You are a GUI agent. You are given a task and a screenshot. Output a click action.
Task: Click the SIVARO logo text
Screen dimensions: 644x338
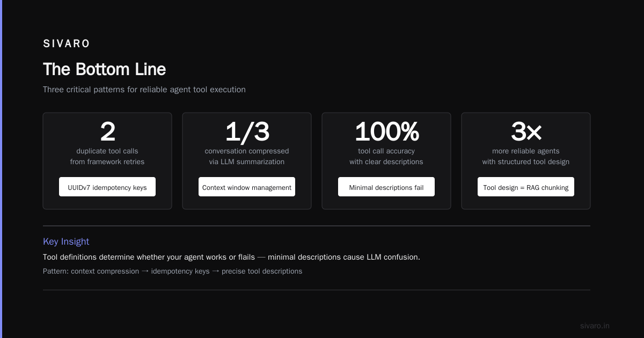67,44
